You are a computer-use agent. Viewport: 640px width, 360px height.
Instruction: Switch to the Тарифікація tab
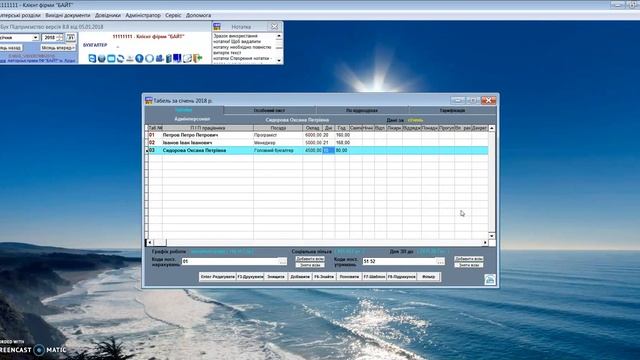pyautogui.click(x=452, y=111)
